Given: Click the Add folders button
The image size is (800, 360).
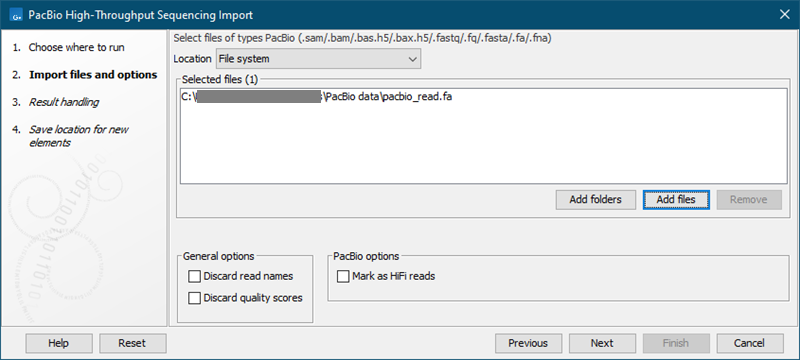Looking at the screenshot, I should [x=595, y=199].
